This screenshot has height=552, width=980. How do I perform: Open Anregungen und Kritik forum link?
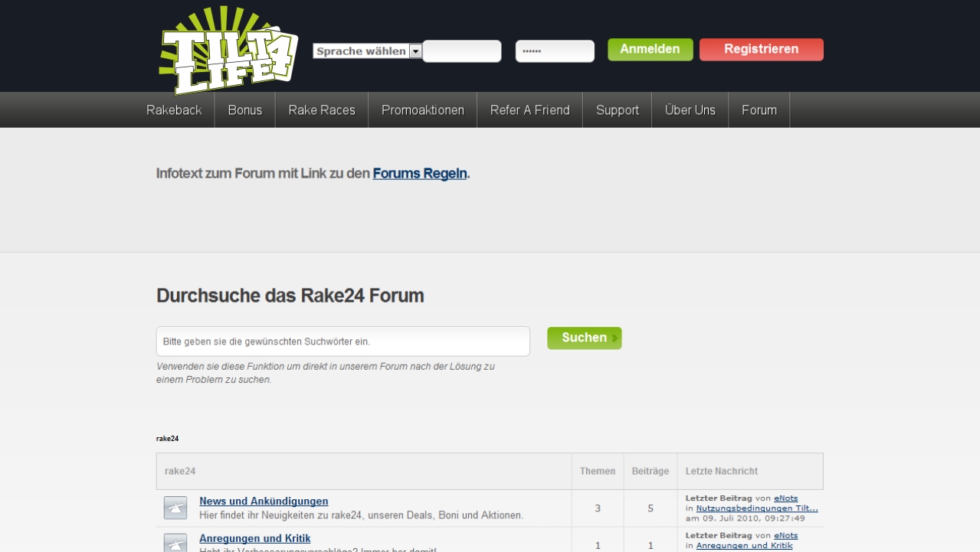(255, 539)
